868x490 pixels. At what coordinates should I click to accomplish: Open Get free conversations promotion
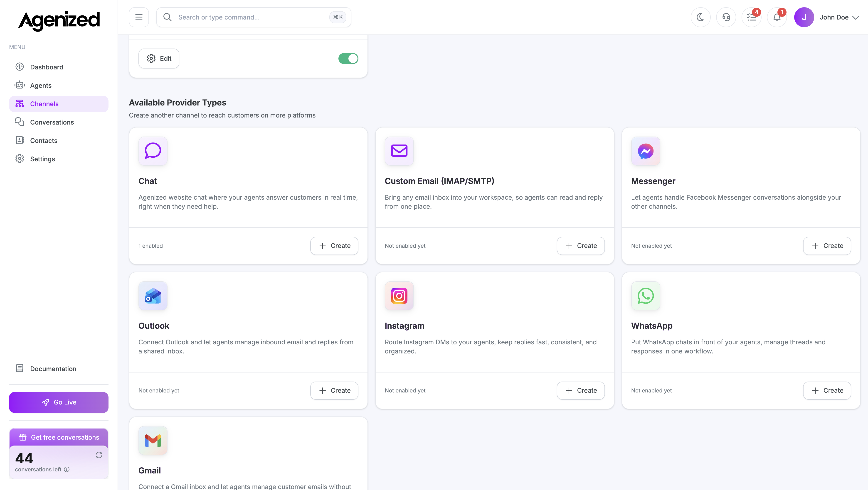[59, 437]
